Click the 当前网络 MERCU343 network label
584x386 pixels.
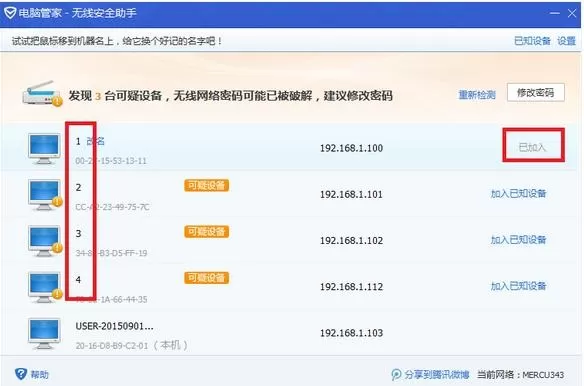click(x=521, y=374)
